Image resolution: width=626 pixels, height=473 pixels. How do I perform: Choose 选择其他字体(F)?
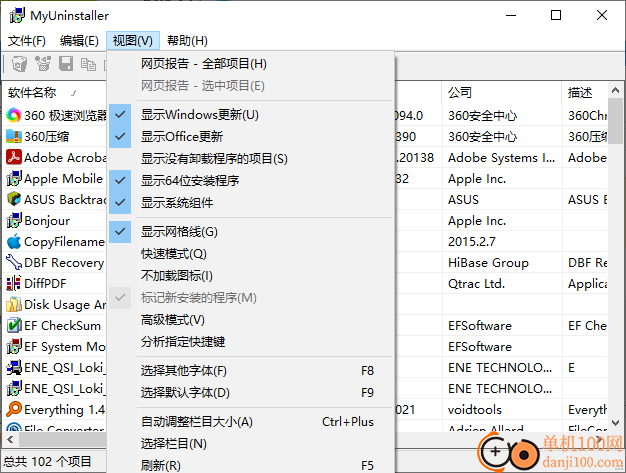pos(251,371)
